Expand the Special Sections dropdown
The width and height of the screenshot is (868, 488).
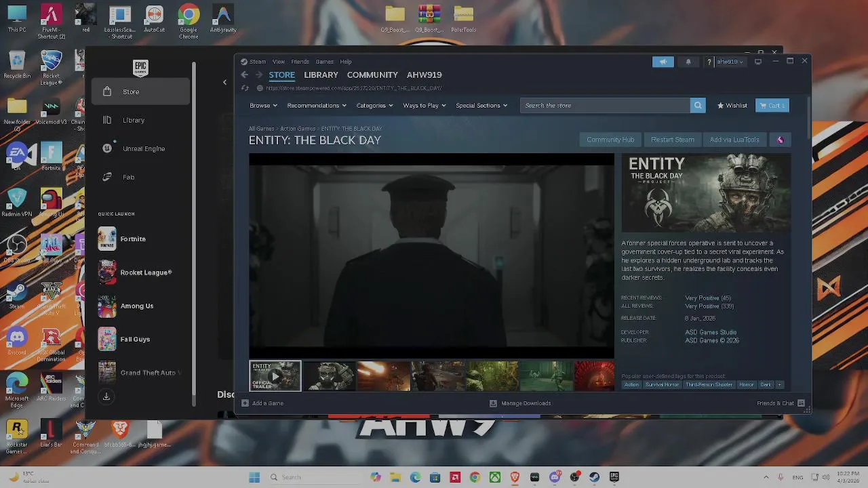tap(481, 106)
